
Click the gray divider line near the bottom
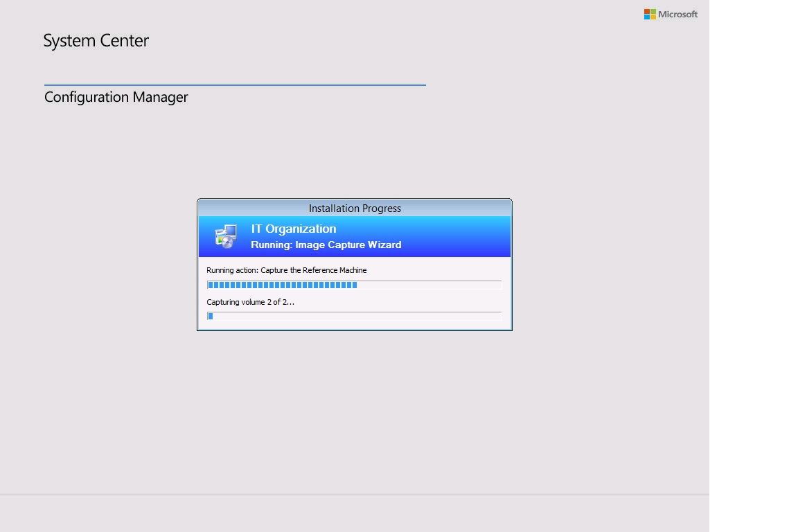(355, 494)
